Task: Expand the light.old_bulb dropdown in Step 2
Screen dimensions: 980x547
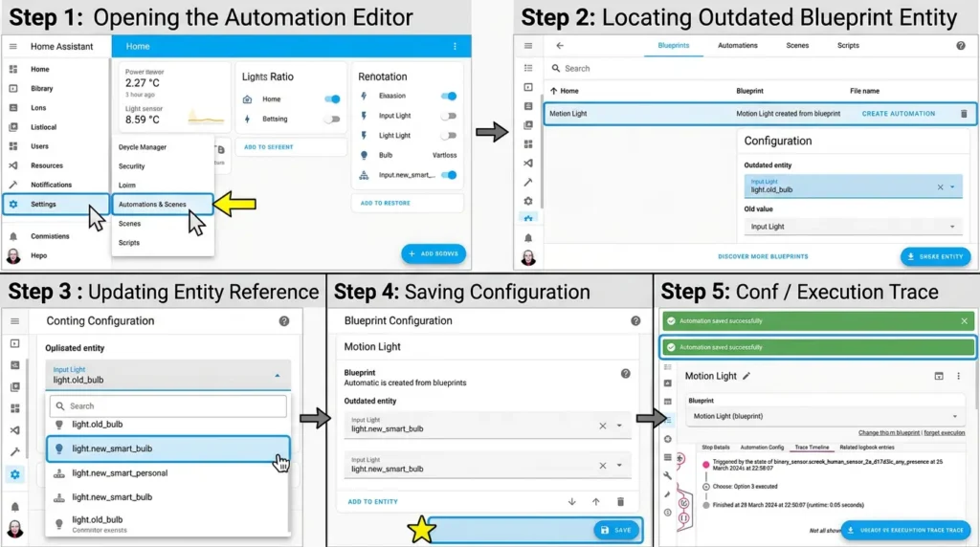Action: pyautogui.click(x=952, y=187)
